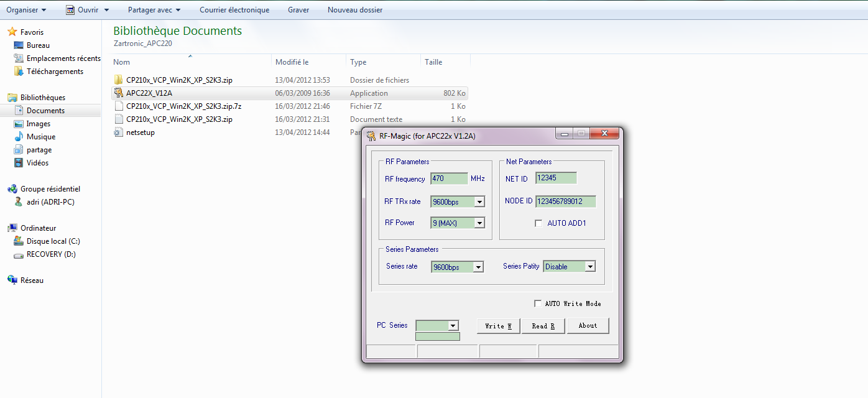Click the Bibliothèques icon in sidebar
Viewport: 868px width, 398px height.
pyautogui.click(x=12, y=97)
